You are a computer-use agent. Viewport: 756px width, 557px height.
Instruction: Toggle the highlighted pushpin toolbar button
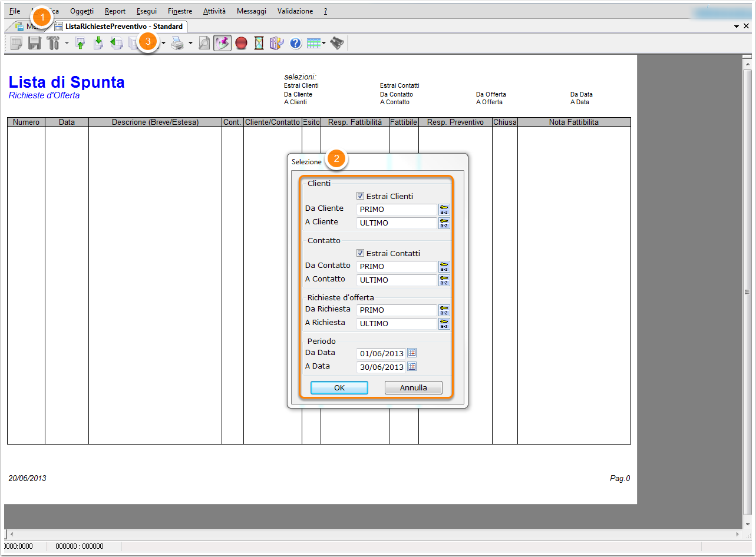222,44
